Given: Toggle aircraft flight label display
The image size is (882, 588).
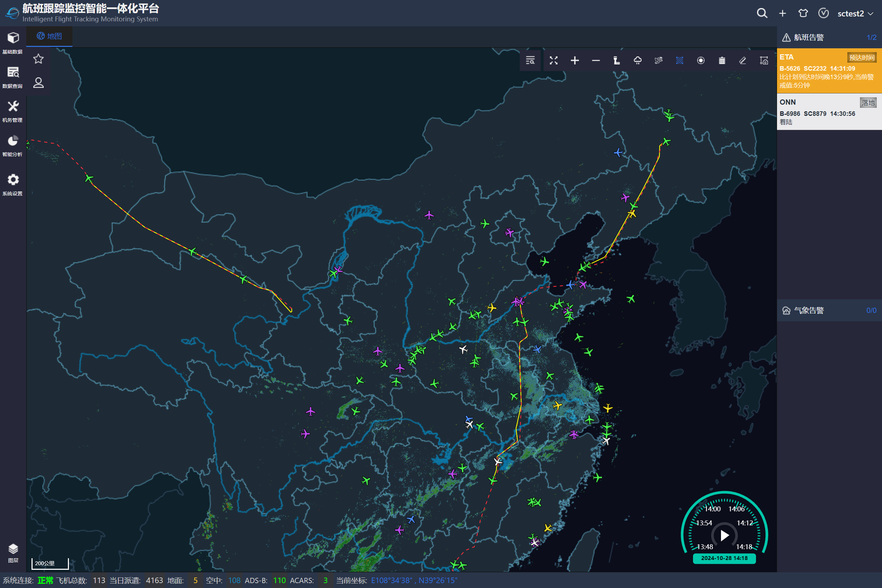Looking at the screenshot, I should [x=658, y=60].
